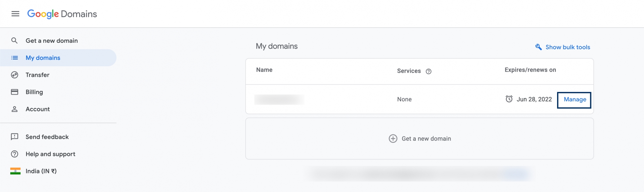Go to Get a new domain in sidebar
Screen dimensions: 644x192
tap(52, 41)
